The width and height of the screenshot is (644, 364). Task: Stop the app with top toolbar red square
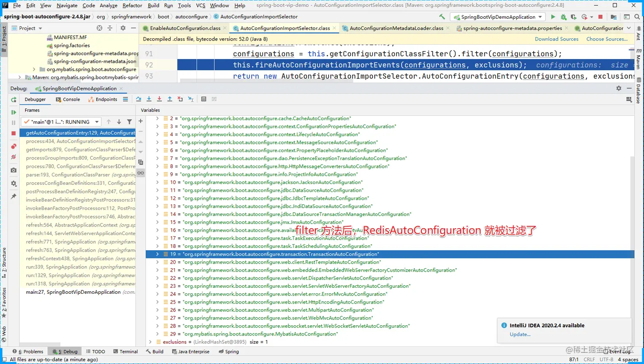point(601,17)
